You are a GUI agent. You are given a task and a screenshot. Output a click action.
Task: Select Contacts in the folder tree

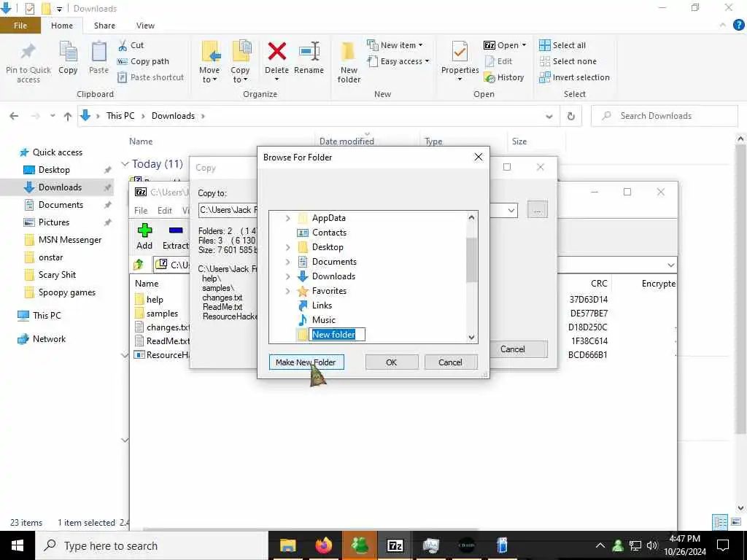329,233
